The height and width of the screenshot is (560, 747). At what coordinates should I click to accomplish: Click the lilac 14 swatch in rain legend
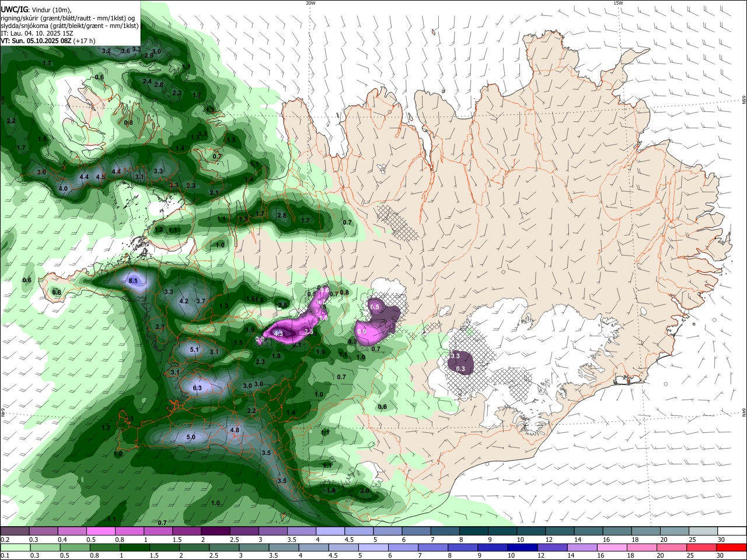(581, 547)
